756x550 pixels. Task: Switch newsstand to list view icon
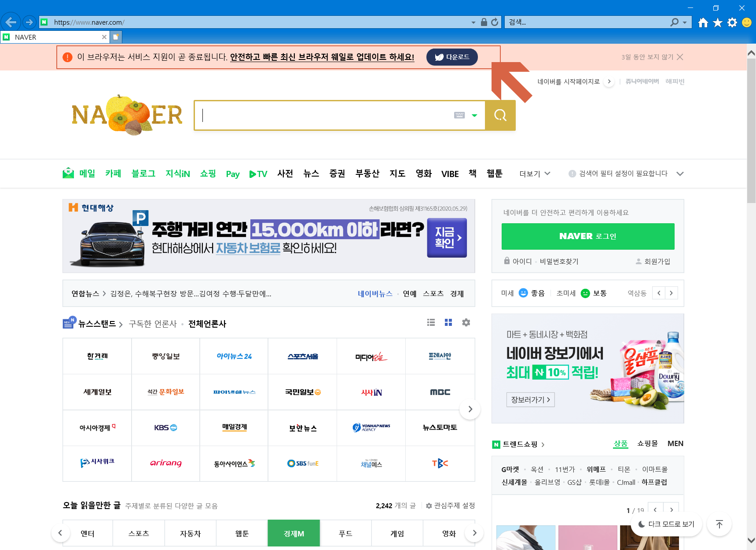(431, 322)
